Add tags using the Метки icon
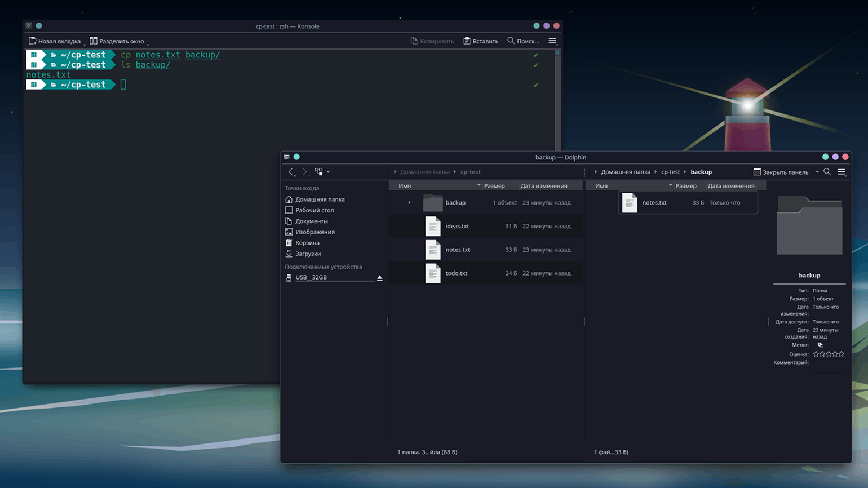Image resolution: width=868 pixels, height=488 pixels. 820,345
